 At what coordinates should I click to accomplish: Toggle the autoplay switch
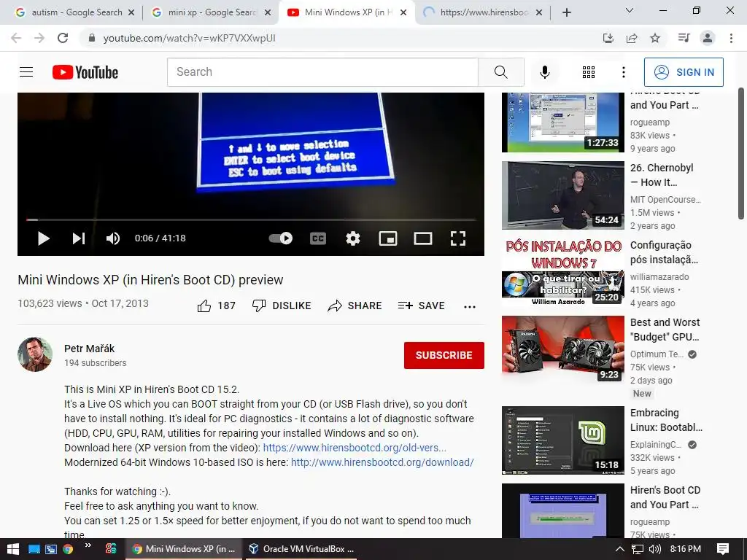pyautogui.click(x=281, y=238)
